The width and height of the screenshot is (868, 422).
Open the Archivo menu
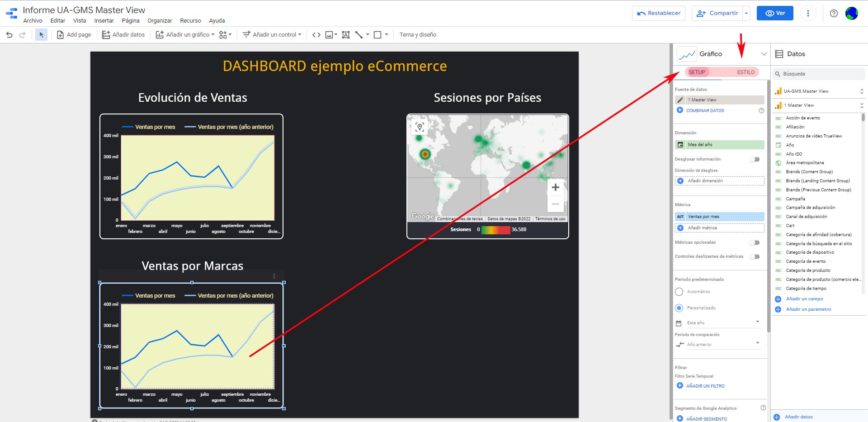tap(33, 21)
